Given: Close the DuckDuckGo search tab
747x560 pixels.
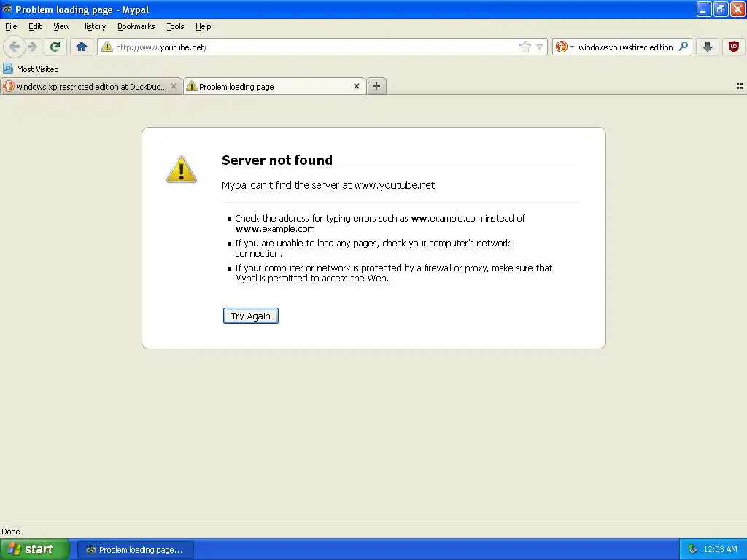Looking at the screenshot, I should pos(174,86).
